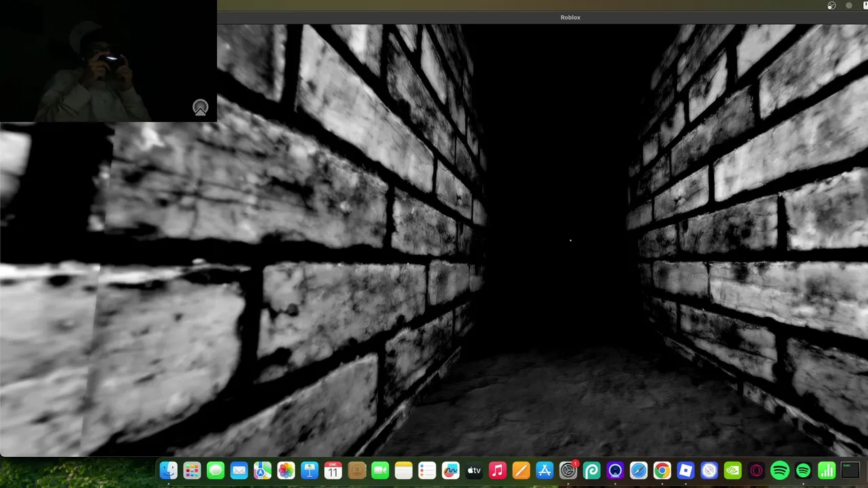Image resolution: width=868 pixels, height=488 pixels.
Task: Click the gray circle menu bar icon
Action: click(x=849, y=5)
